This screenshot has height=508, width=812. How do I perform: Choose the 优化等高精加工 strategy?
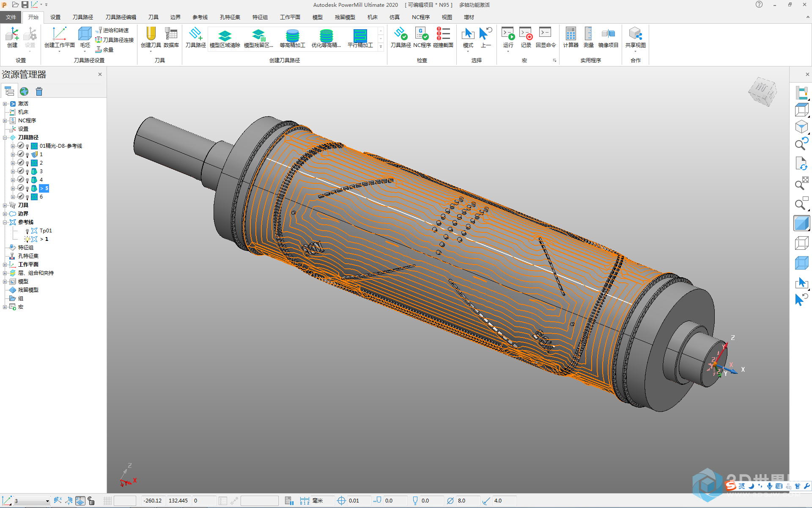[326, 38]
